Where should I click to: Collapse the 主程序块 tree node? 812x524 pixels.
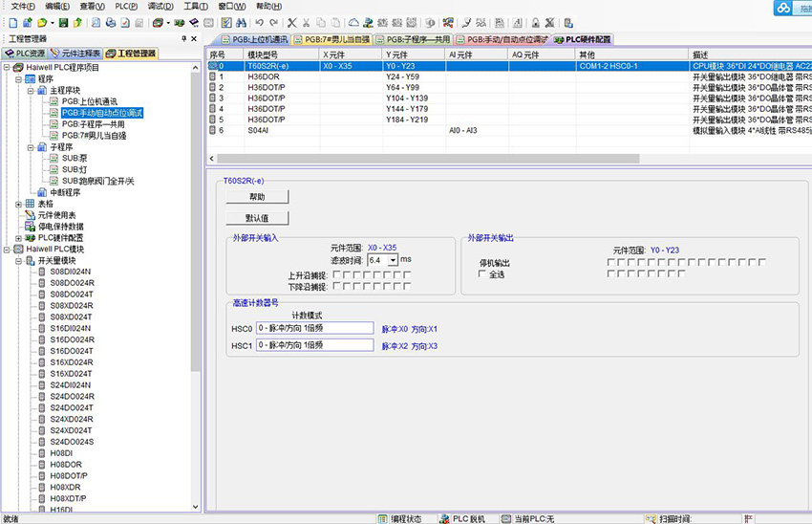(30, 90)
